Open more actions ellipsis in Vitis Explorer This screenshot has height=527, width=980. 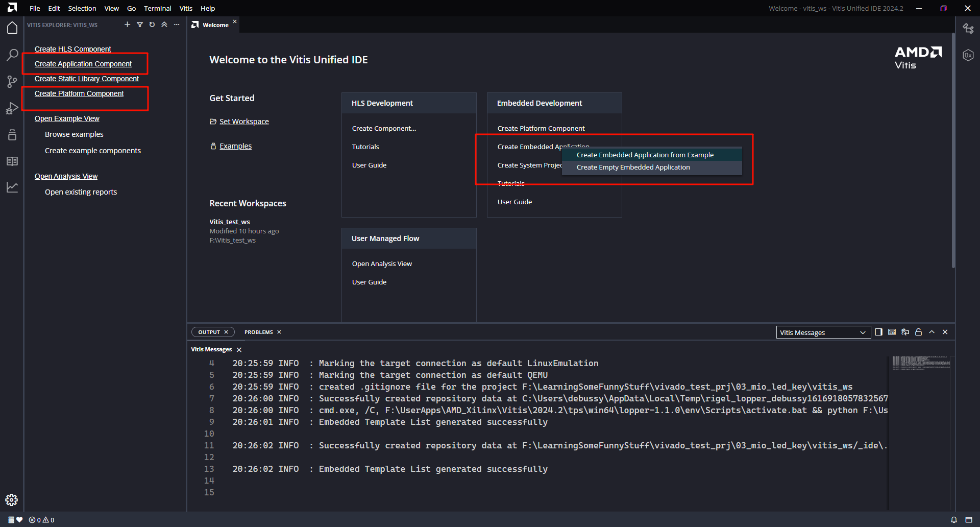pyautogui.click(x=177, y=25)
